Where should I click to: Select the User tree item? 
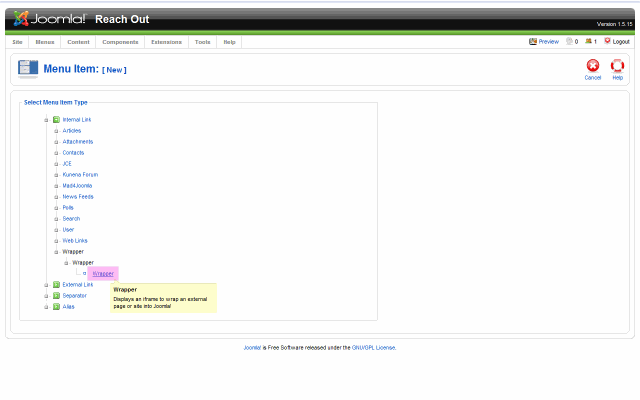tap(68, 230)
